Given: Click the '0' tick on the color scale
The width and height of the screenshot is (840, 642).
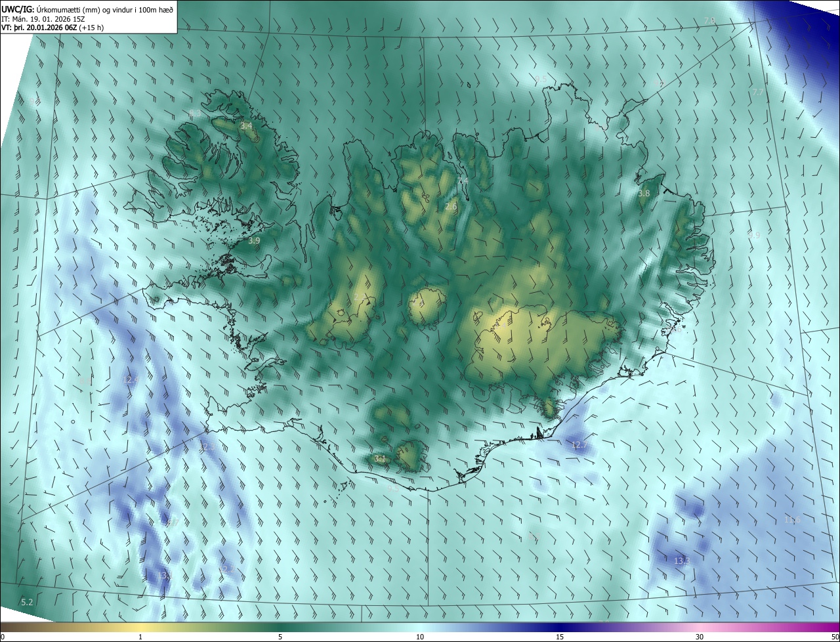Looking at the screenshot, I should point(3,637).
